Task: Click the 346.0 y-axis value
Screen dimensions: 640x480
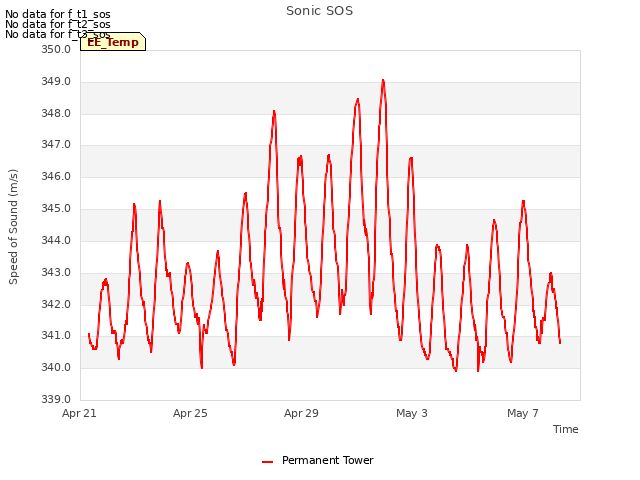Action: click(x=56, y=176)
